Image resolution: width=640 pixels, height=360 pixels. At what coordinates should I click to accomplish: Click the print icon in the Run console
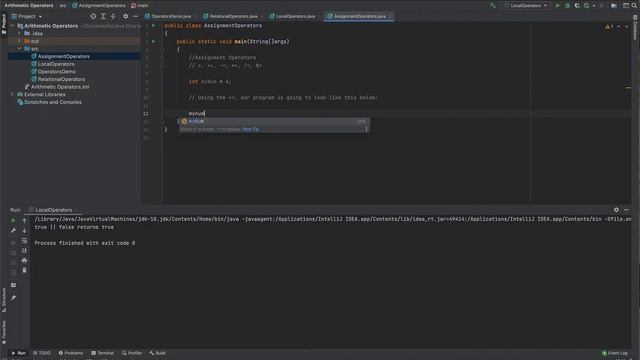click(x=24, y=260)
